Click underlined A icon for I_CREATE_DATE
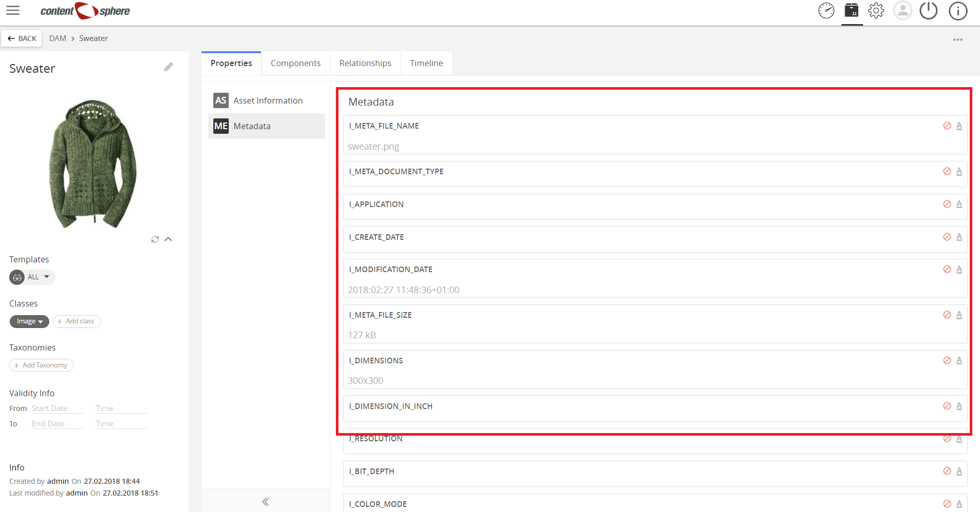980x512 pixels. [959, 237]
